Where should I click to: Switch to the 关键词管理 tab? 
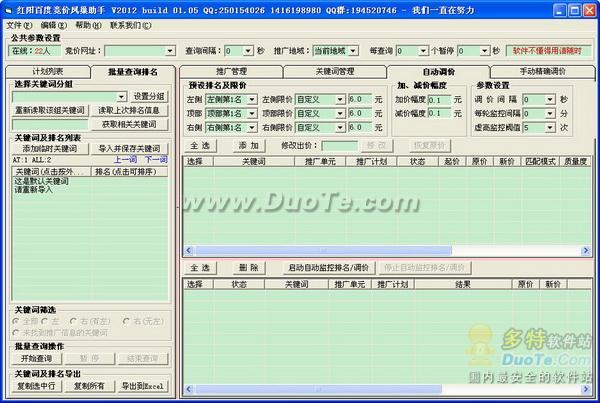[x=335, y=72]
